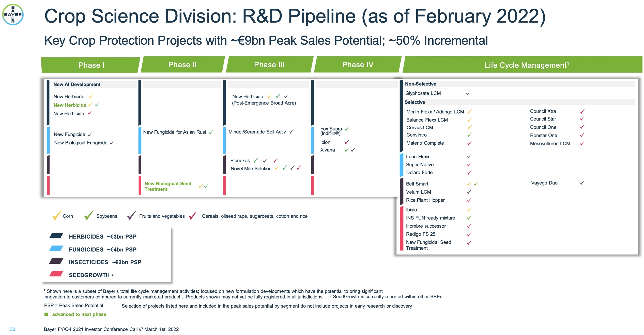644x335 pixels.
Task: Click the Investor Conference Call footer text
Action: [111, 329]
